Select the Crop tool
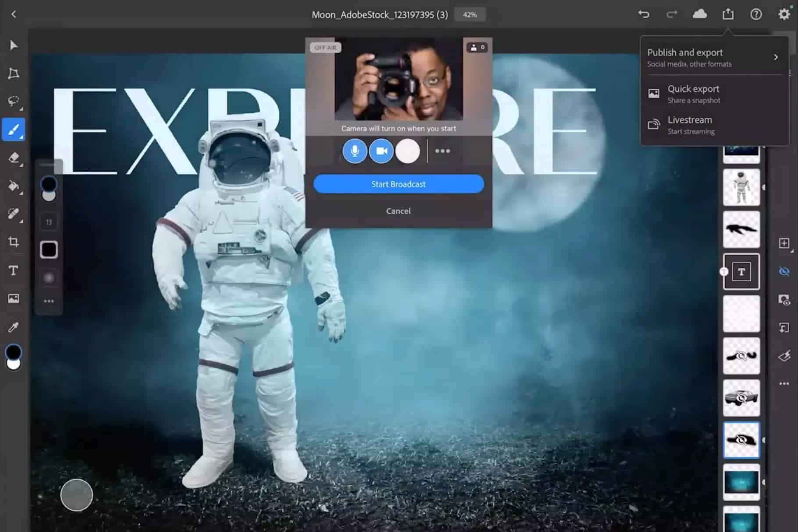This screenshot has width=798, height=532. click(x=14, y=242)
